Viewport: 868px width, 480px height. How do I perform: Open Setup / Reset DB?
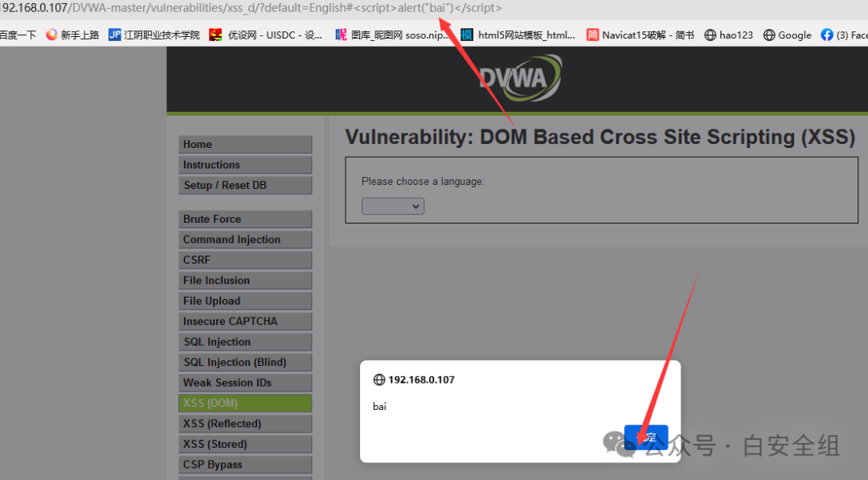pos(245,185)
